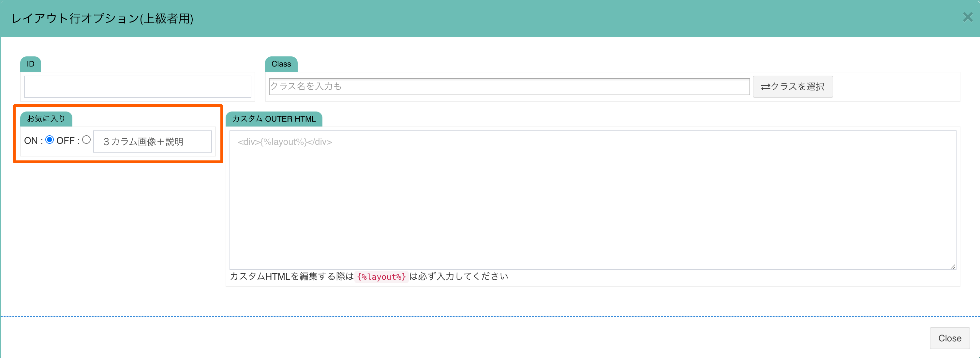Click the {%layout%} code text in hint

click(381, 276)
